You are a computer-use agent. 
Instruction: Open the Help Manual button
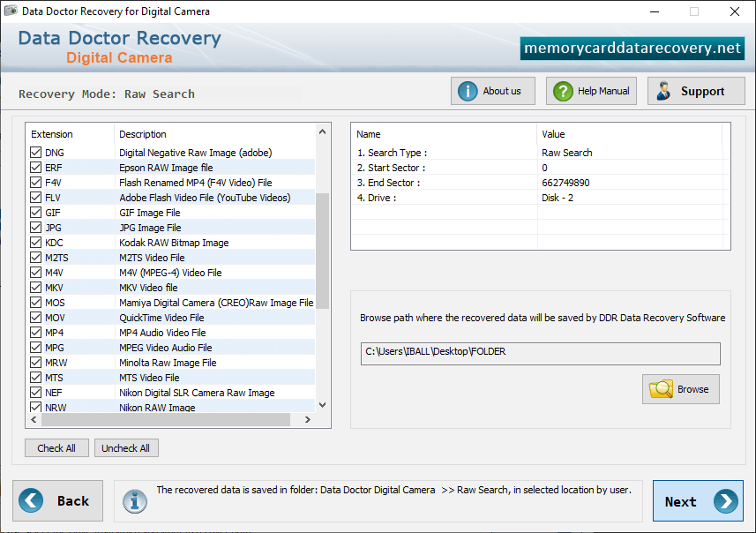coord(591,91)
